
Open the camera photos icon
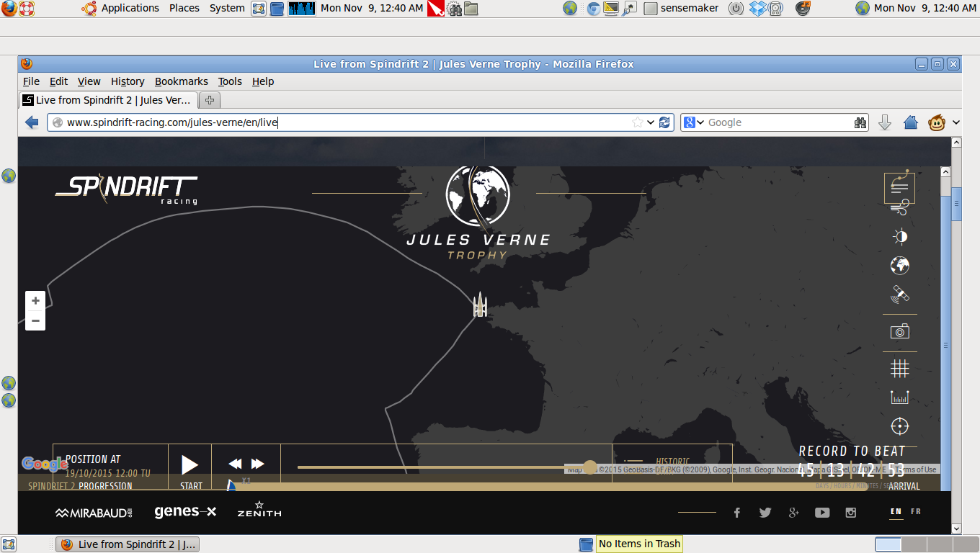tap(899, 331)
